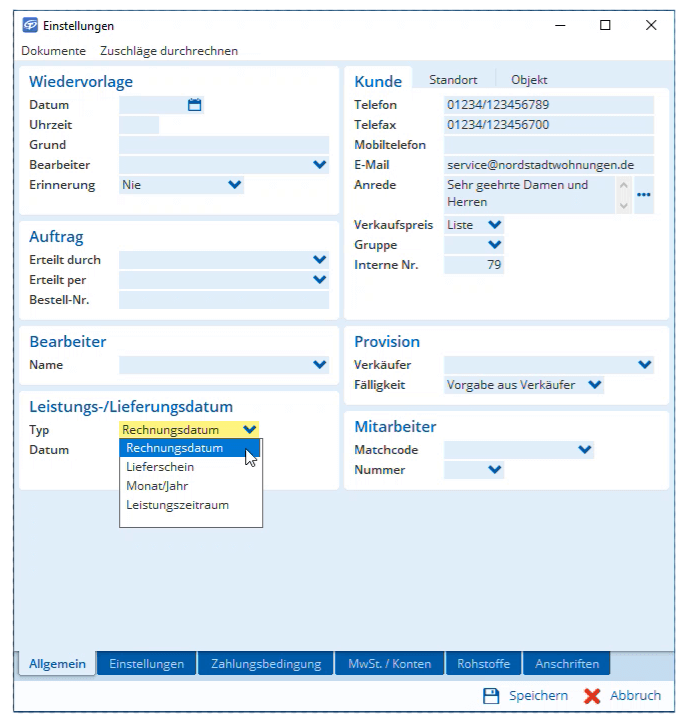
Task: Switch to the Standort tab
Action: coord(453,80)
